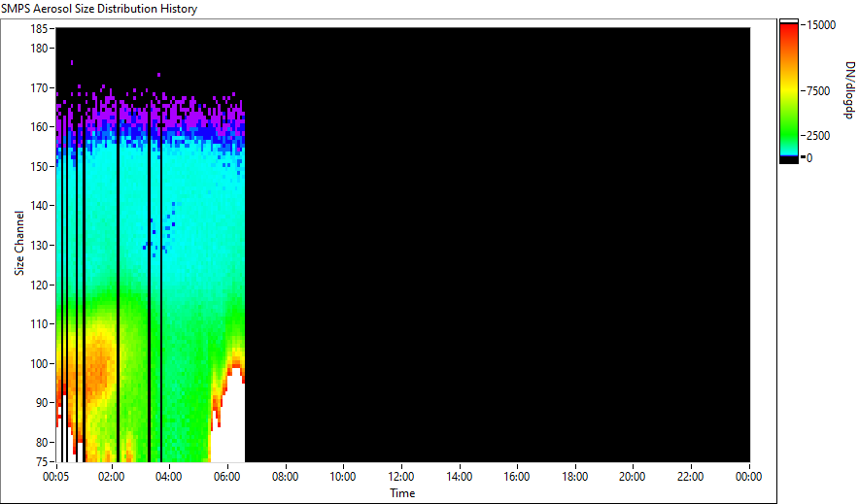Click the dN/dlogdp color scale label

pyautogui.click(x=849, y=90)
